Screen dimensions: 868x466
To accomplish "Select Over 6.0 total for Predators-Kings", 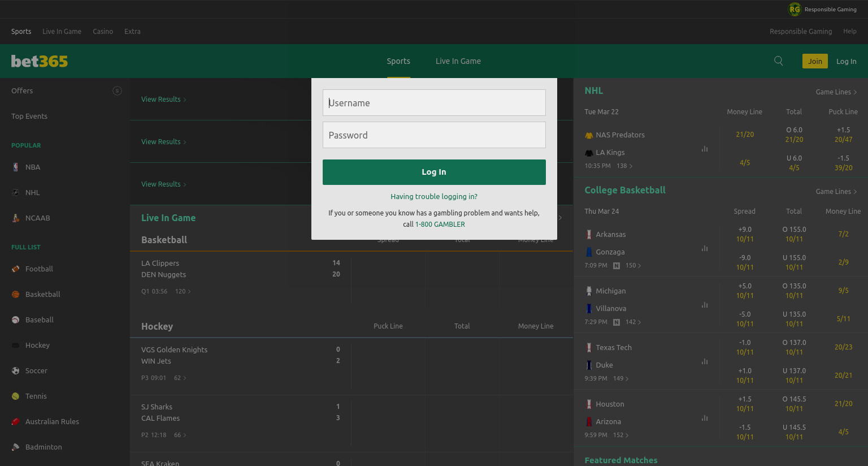I will coord(794,135).
